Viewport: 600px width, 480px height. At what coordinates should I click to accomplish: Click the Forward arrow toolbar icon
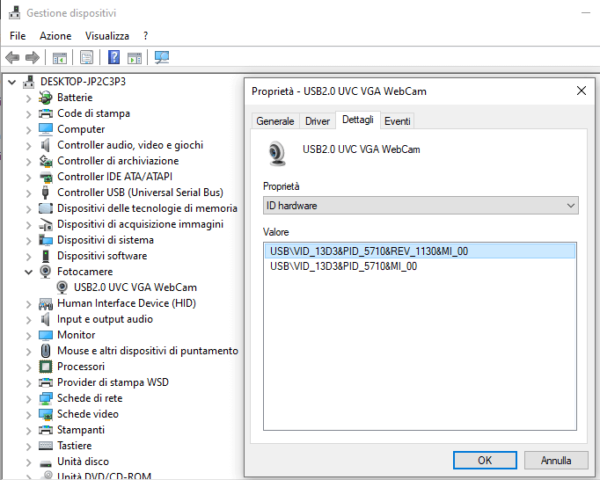pos(32,58)
